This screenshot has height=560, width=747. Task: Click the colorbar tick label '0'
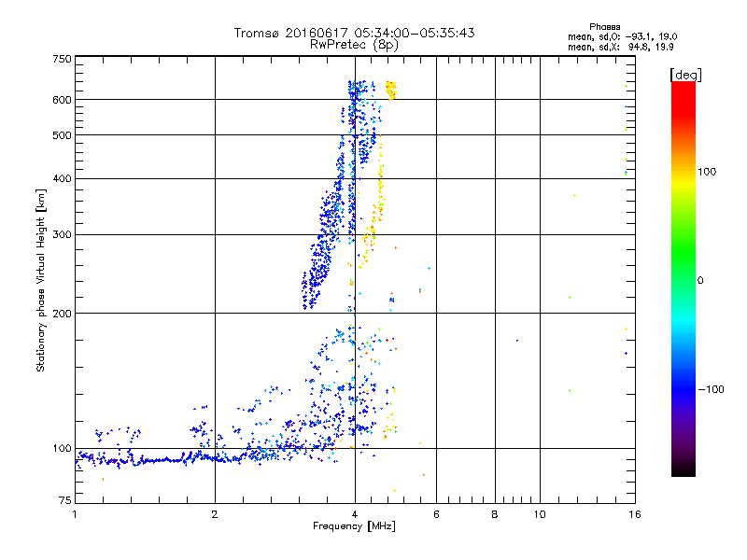(700, 281)
